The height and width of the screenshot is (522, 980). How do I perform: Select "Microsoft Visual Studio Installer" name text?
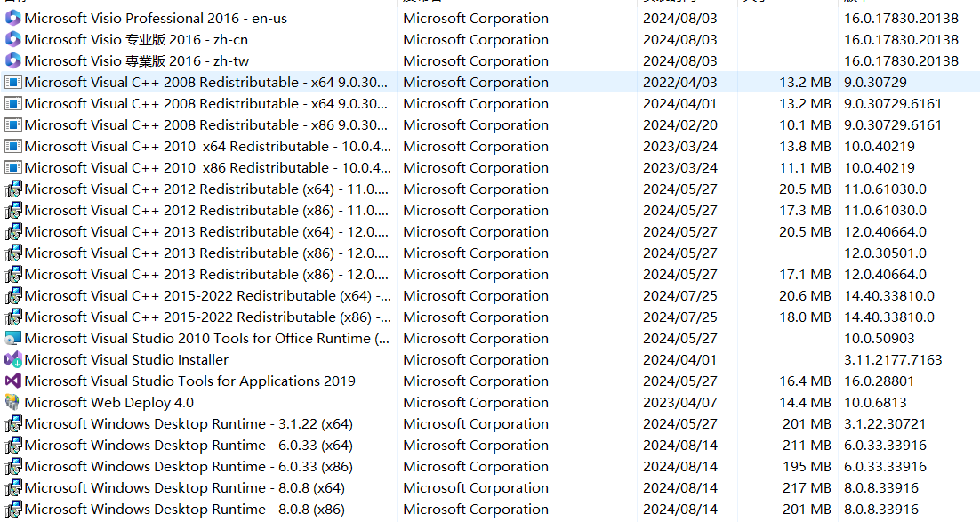point(126,359)
